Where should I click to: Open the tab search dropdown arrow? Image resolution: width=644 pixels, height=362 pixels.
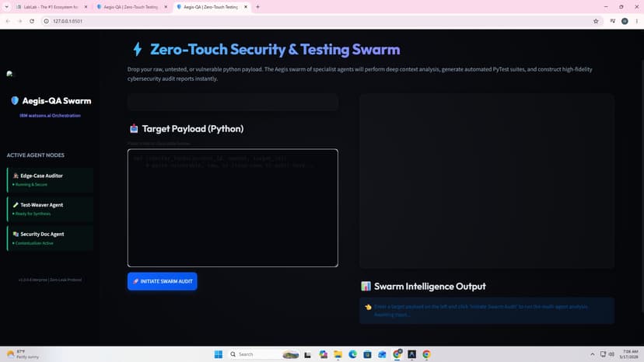click(6, 7)
